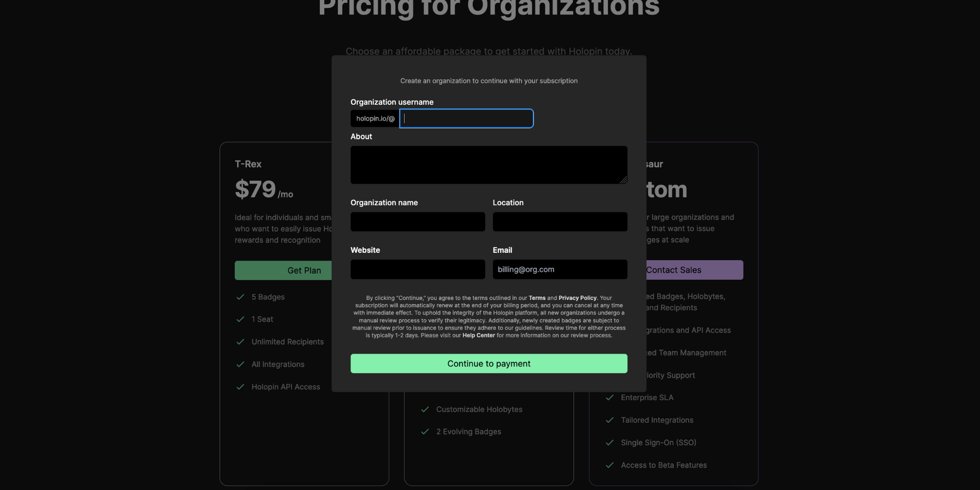980x490 pixels.
Task: Click the $79 price text
Action: 255,189
